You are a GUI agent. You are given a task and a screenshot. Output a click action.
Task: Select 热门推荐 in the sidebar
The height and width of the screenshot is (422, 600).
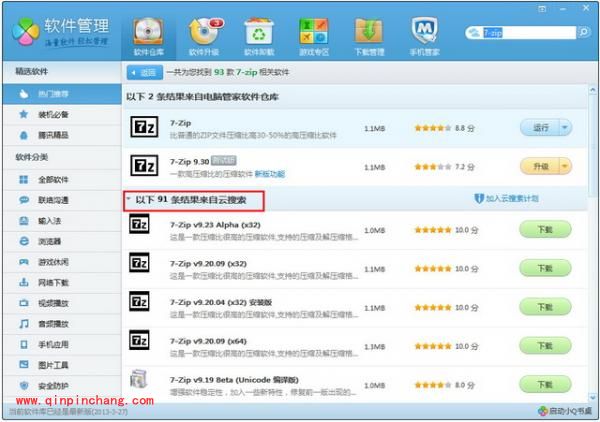(62, 94)
